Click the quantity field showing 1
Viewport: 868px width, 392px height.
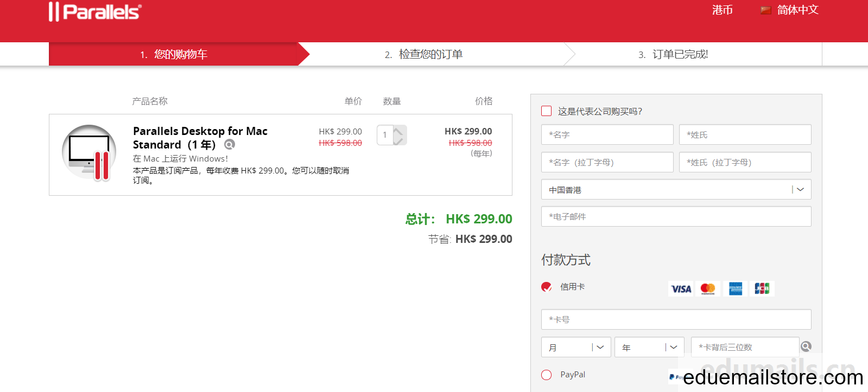click(x=385, y=135)
